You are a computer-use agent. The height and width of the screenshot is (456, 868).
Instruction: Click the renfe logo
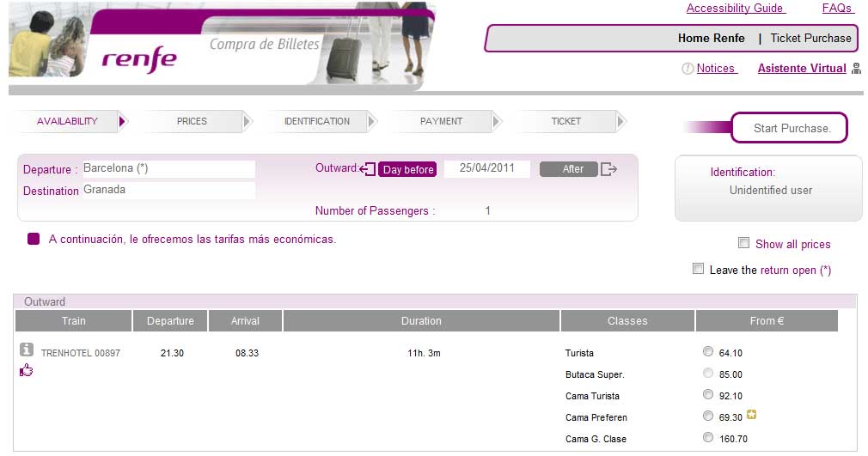(138, 59)
